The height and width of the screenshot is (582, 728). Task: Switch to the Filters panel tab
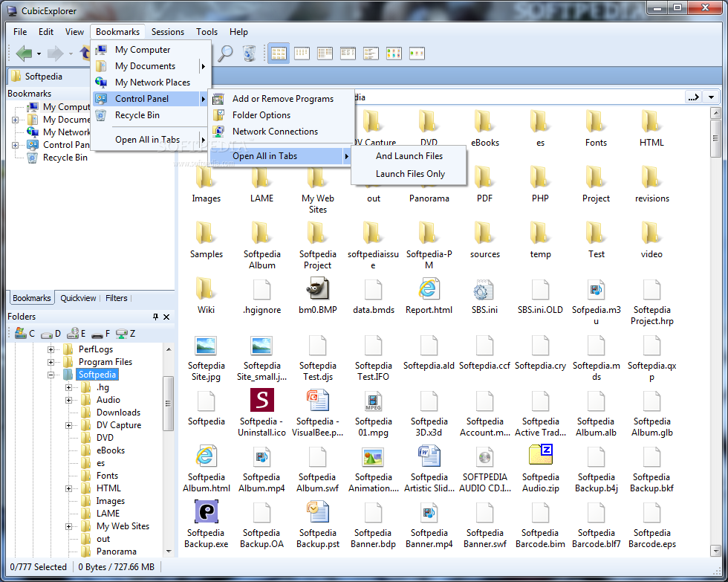pos(116,298)
